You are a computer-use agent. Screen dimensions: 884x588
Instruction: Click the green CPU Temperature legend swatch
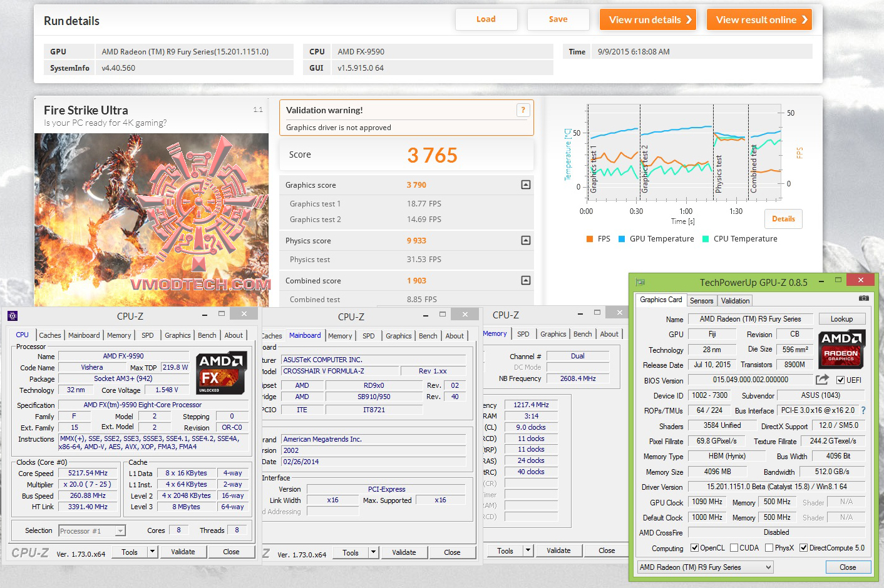coord(706,239)
